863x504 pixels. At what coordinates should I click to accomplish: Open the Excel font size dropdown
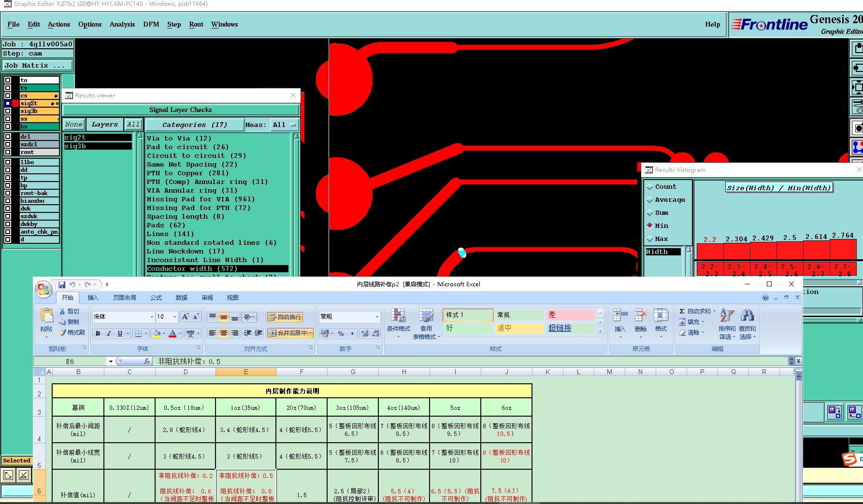174,317
